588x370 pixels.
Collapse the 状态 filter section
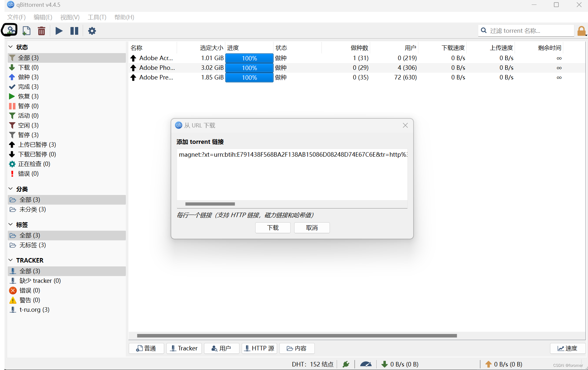10,47
